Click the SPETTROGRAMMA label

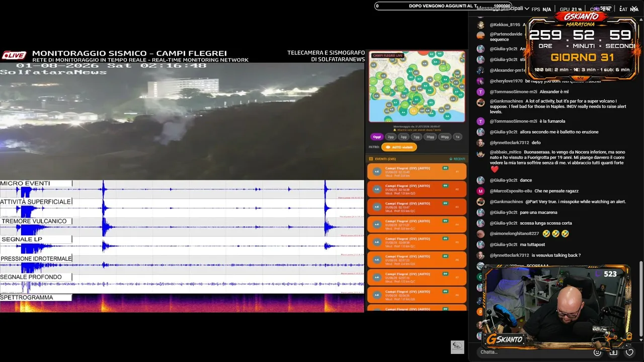click(x=27, y=298)
